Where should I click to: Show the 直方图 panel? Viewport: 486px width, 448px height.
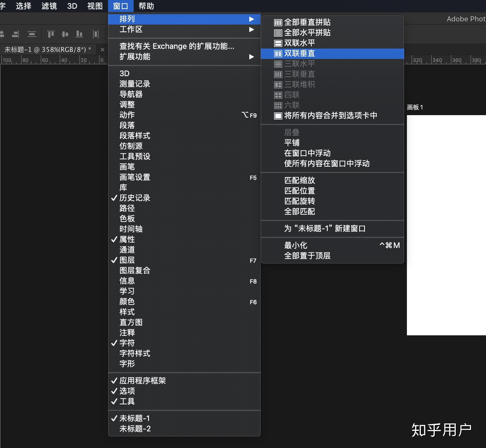[x=184, y=322]
